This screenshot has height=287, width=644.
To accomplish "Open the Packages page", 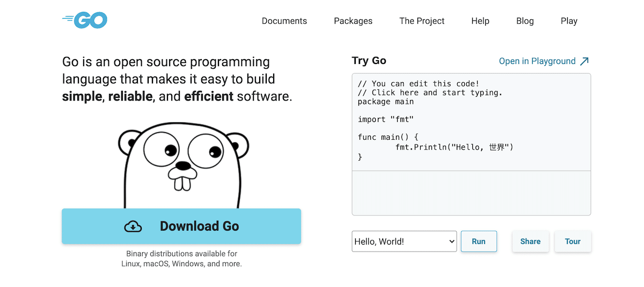I will point(353,21).
